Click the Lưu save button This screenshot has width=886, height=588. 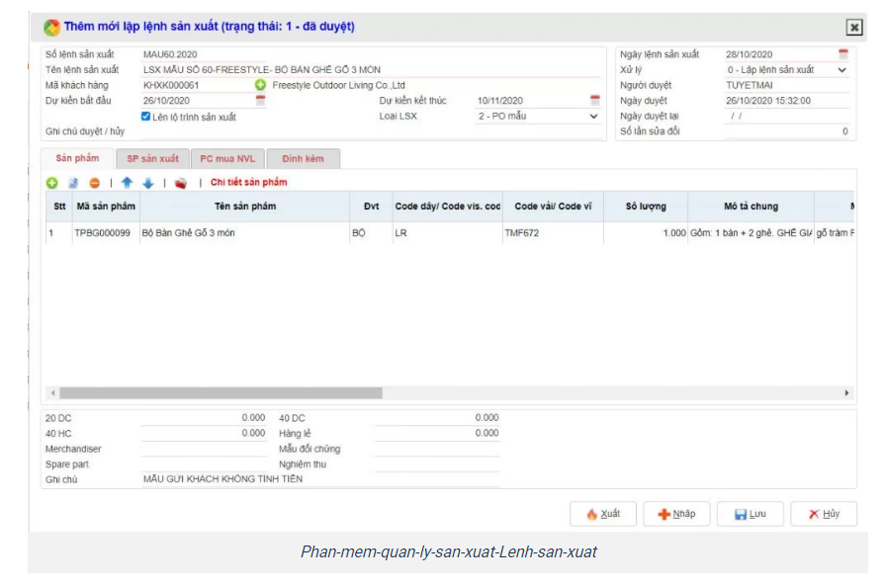coord(750,514)
